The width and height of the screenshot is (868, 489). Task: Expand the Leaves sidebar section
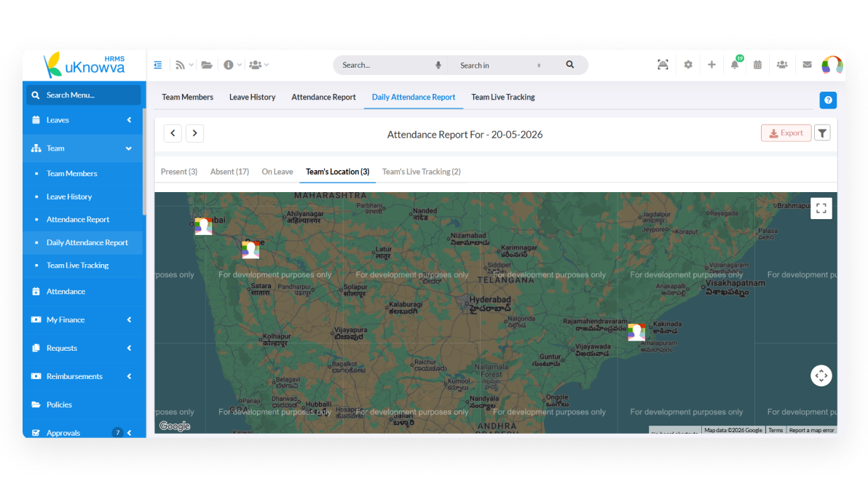point(82,120)
